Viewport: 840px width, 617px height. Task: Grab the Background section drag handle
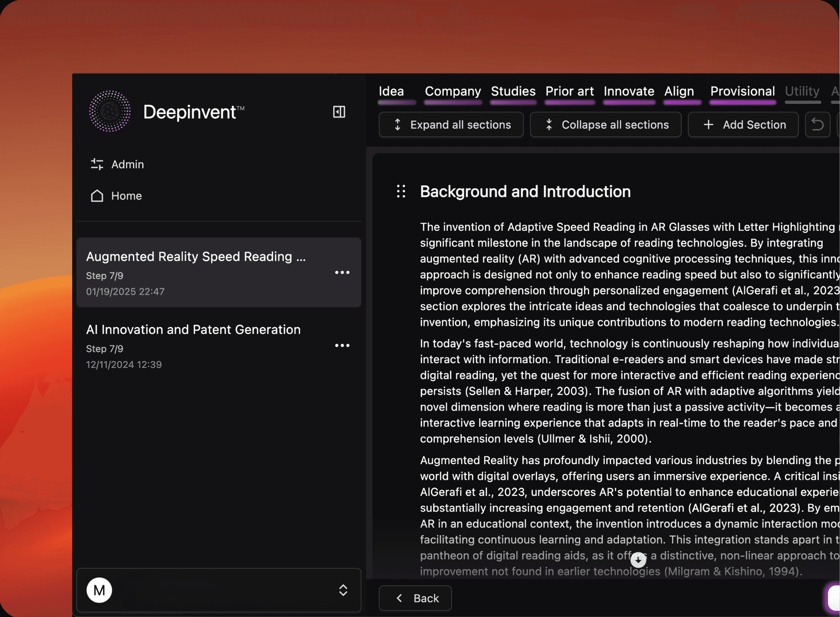(401, 192)
